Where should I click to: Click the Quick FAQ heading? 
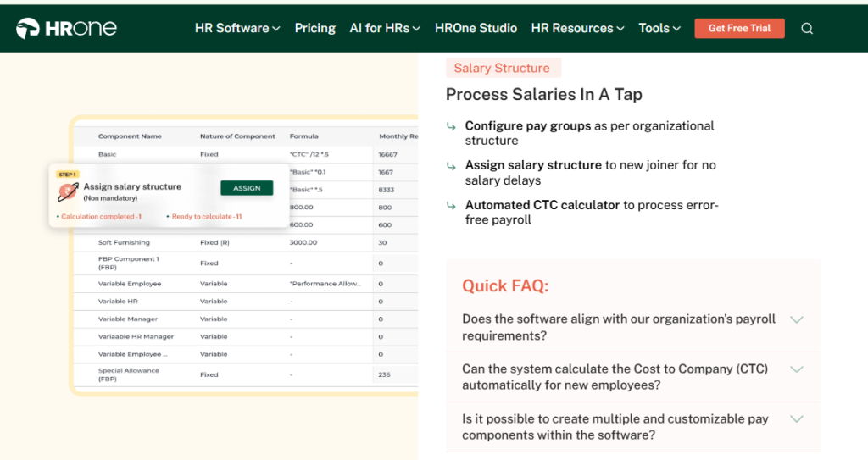coord(505,285)
